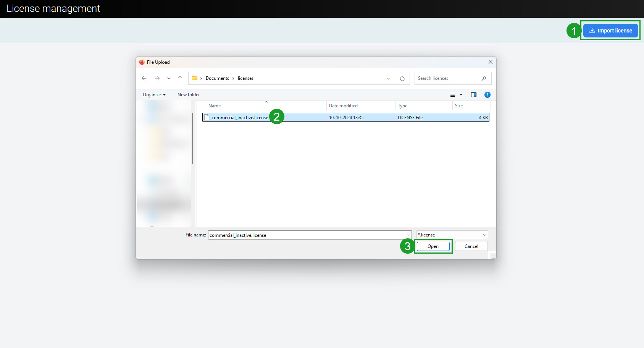Screen dimensions: 644x348
Task: Click the folder icon in address bar
Action: pos(195,78)
